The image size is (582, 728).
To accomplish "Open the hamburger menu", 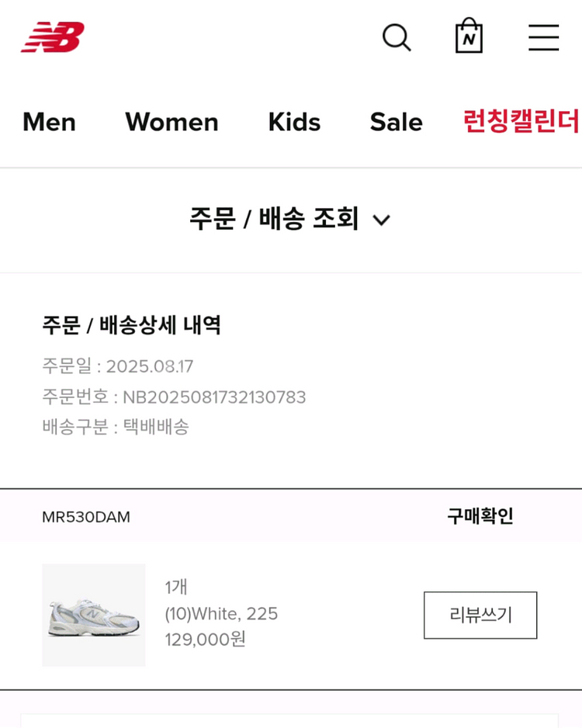I will [x=543, y=37].
